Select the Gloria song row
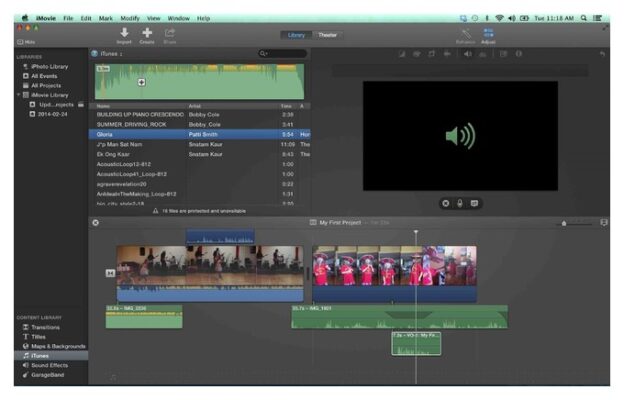 click(x=199, y=135)
